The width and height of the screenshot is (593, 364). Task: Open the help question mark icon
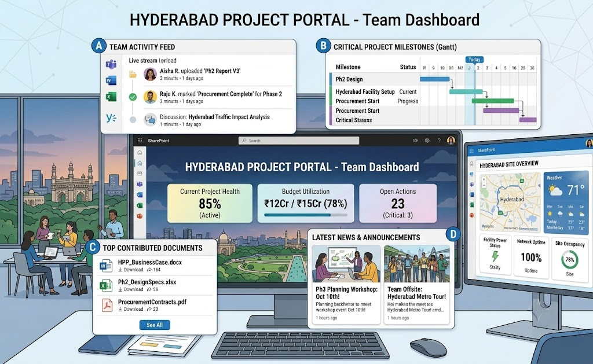click(x=439, y=141)
